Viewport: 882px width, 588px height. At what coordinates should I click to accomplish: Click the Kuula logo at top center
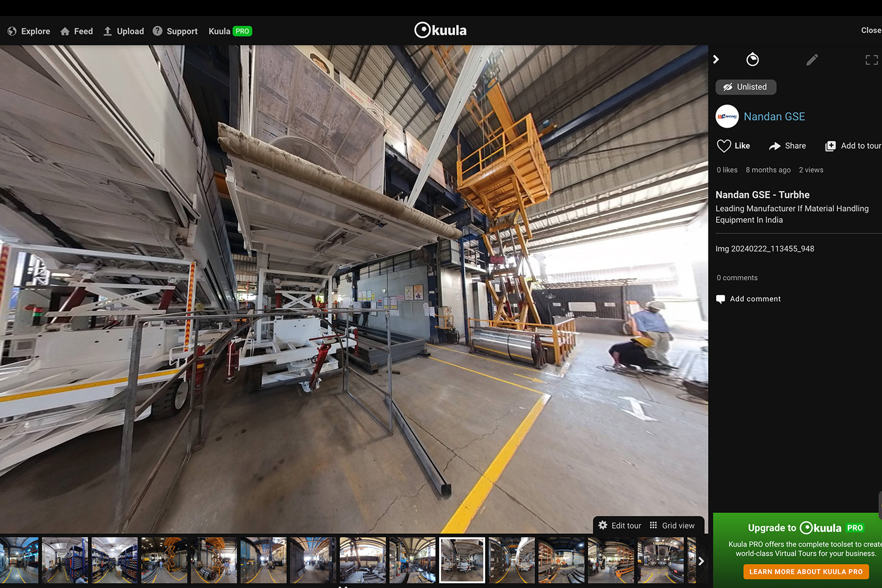click(x=440, y=31)
